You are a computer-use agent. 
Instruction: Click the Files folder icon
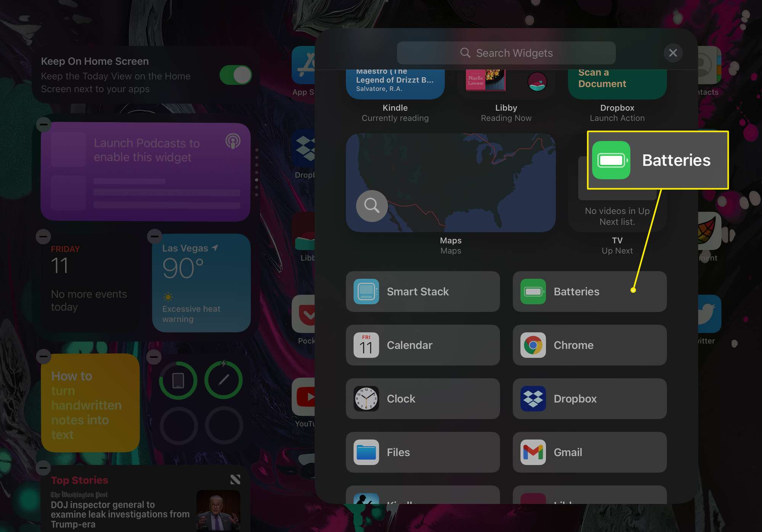[x=366, y=452]
